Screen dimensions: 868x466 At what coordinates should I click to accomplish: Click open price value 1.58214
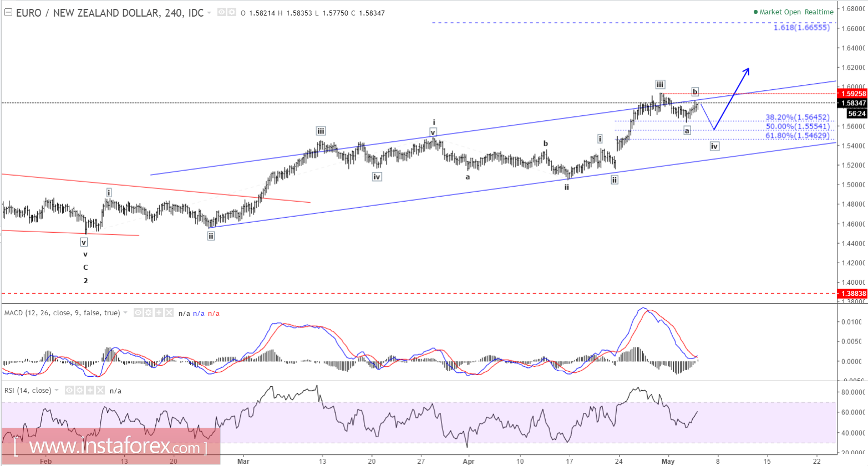pos(262,13)
